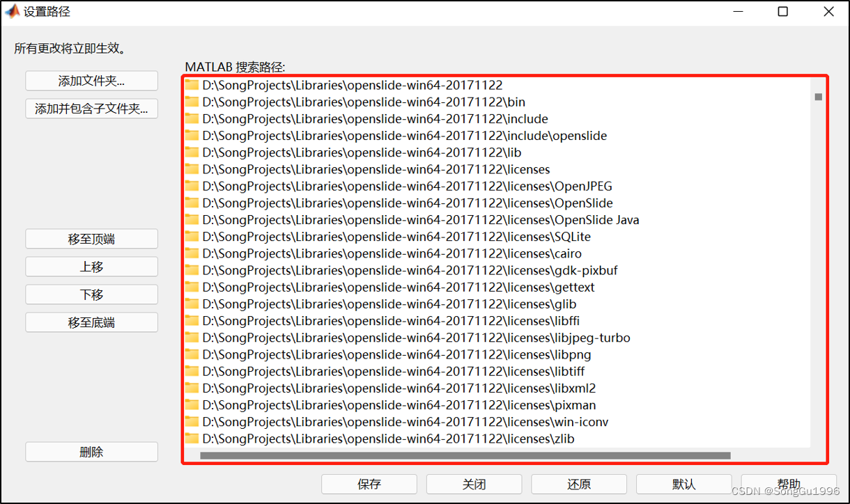Click the horizontal scrollbar thumb of path list
The width and height of the screenshot is (850, 504).
click(x=465, y=456)
